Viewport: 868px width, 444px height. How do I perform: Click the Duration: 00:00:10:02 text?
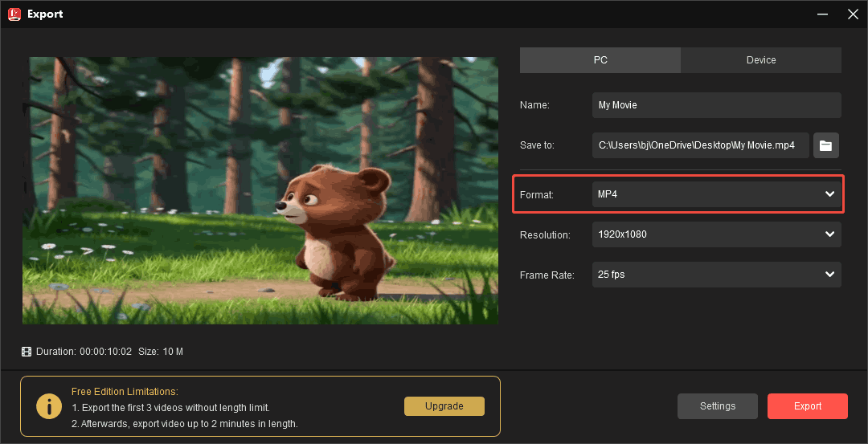(x=84, y=352)
